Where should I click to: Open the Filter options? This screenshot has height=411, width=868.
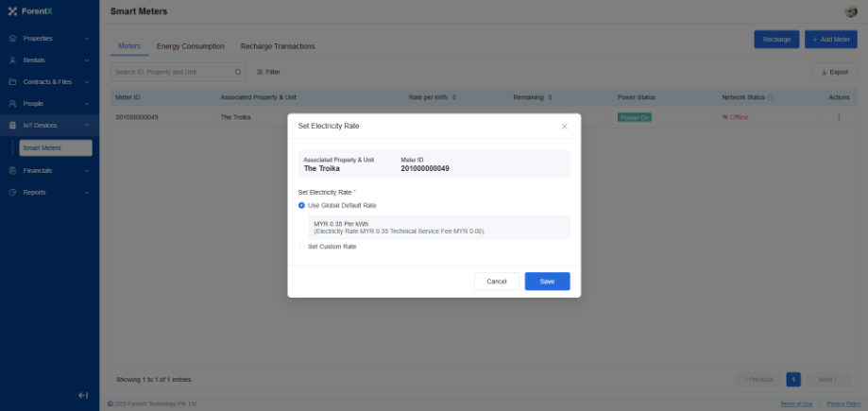point(268,72)
